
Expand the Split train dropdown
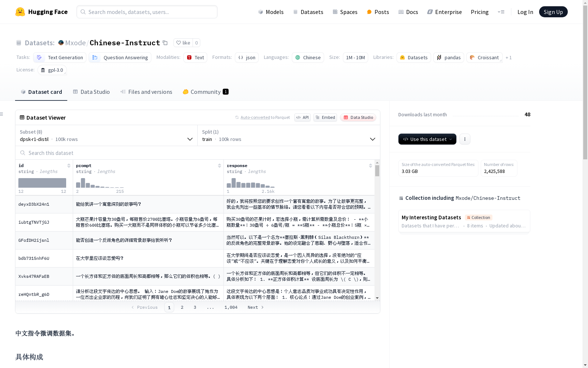(289, 135)
